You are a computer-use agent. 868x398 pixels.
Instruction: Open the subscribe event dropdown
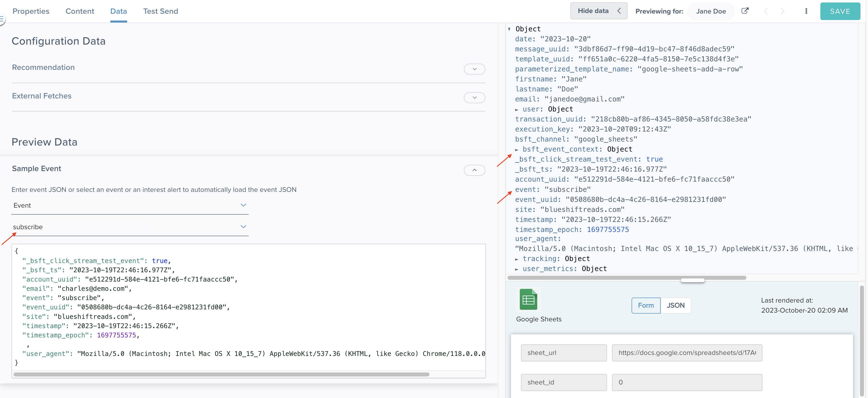pyautogui.click(x=243, y=227)
